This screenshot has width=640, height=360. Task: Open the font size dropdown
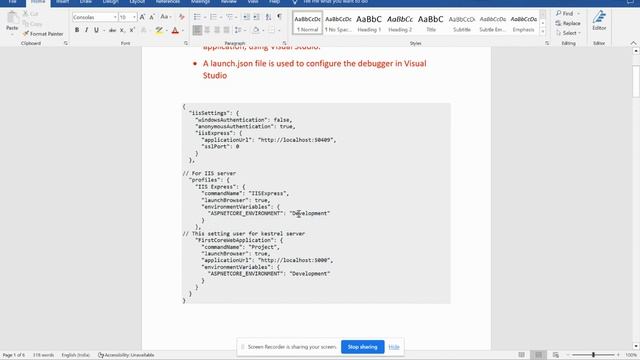click(x=134, y=17)
